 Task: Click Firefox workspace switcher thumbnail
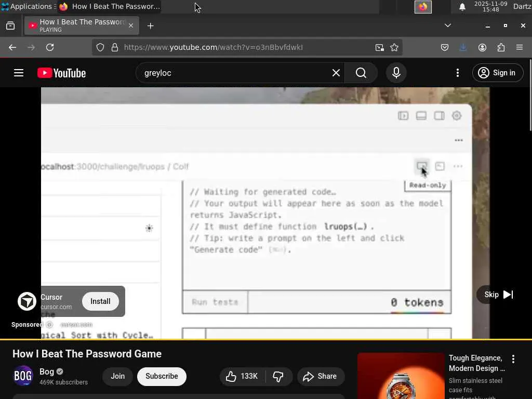[423, 7]
